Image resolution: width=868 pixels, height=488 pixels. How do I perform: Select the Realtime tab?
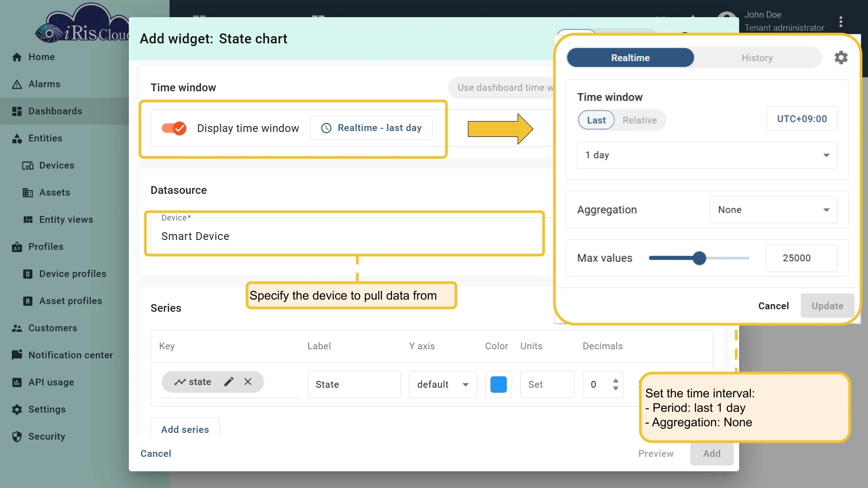point(630,58)
